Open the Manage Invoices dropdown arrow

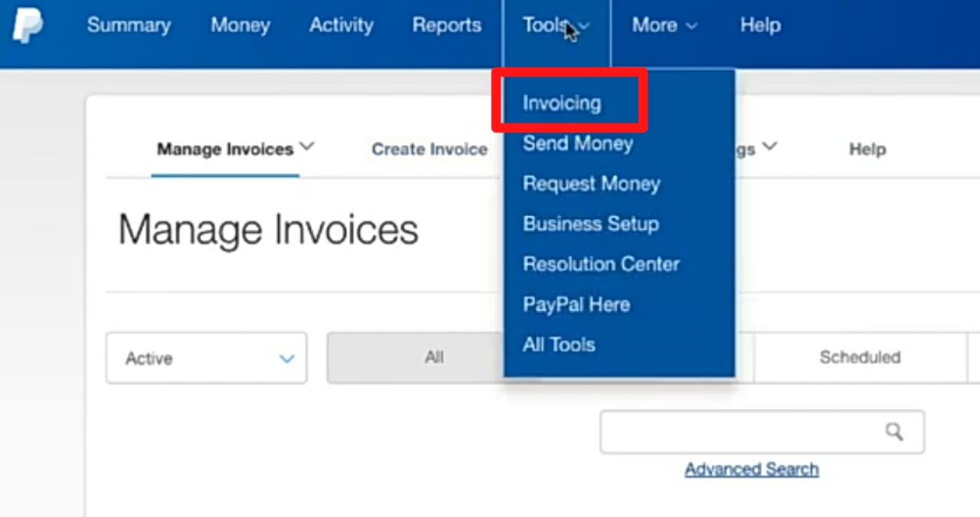308,147
